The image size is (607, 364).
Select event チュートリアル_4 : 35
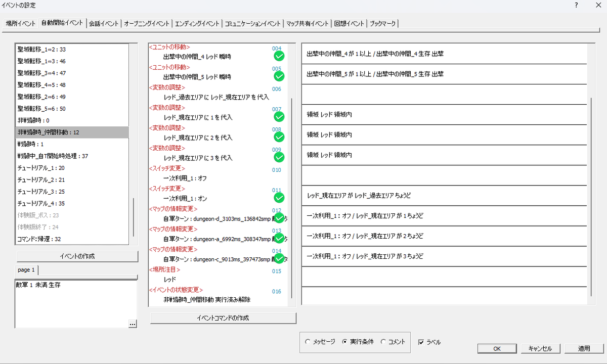72,203
